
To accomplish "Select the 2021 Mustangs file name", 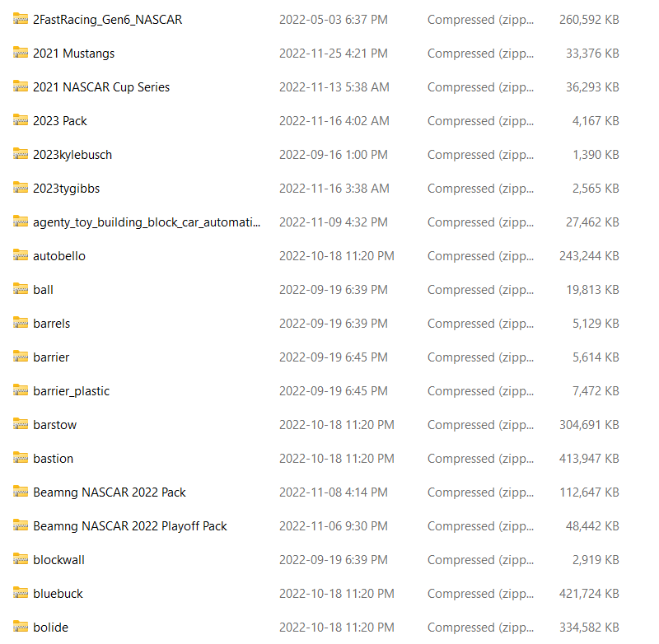I will [73, 54].
